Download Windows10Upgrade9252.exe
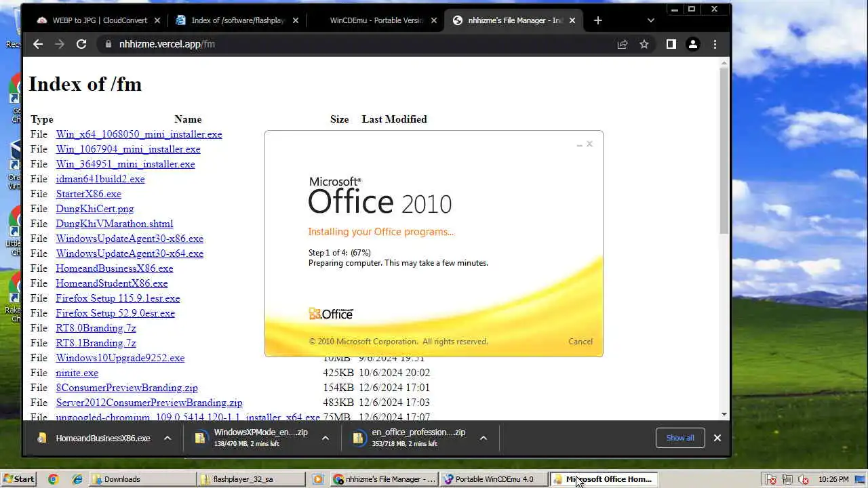The image size is (868, 488). pyautogui.click(x=120, y=358)
